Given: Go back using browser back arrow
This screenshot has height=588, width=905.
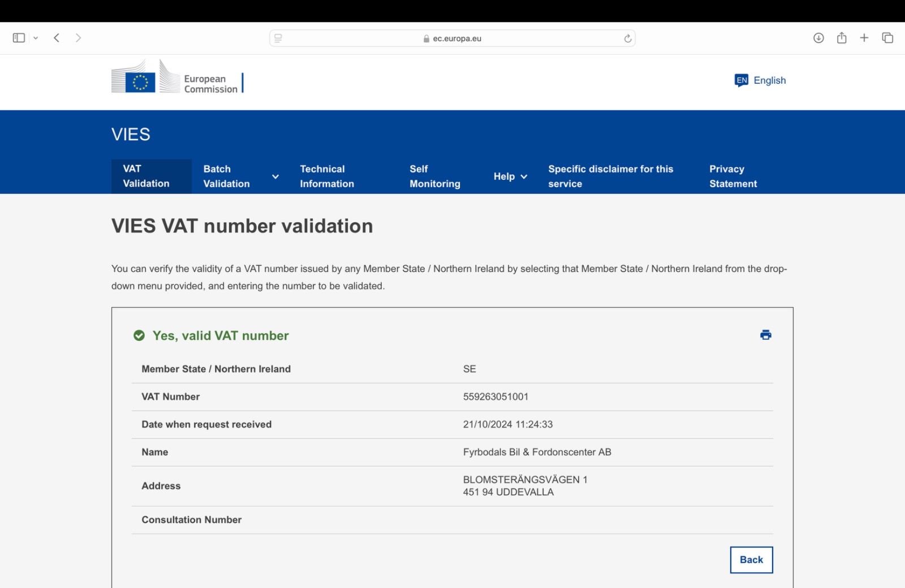Looking at the screenshot, I should tap(57, 38).
